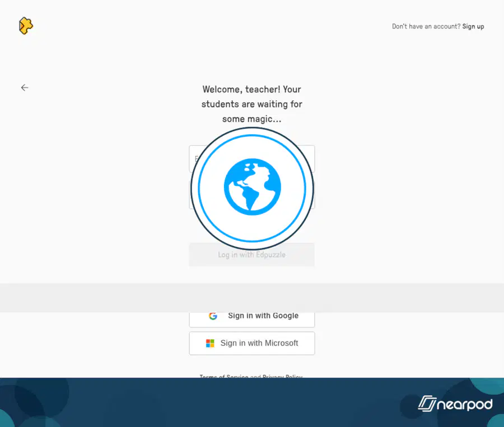Go back using the left arrow
The height and width of the screenshot is (427, 504).
25,88
